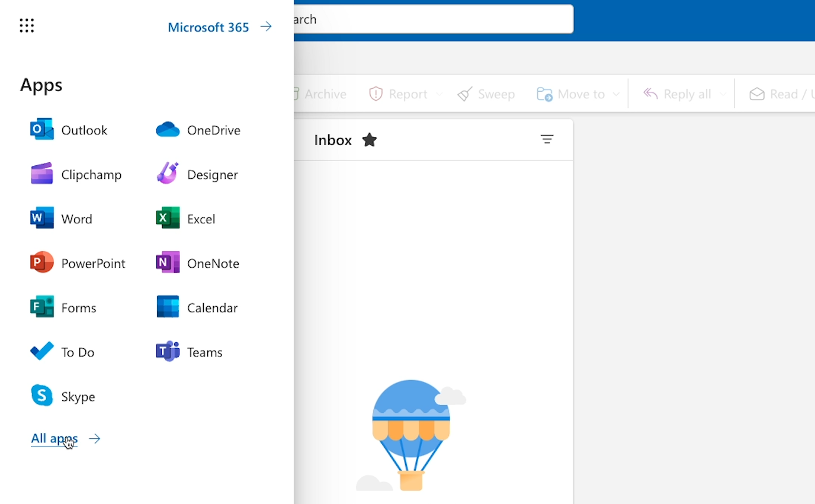Click the Reply all toolbar button
Screen dimensions: 815x504
click(x=677, y=94)
